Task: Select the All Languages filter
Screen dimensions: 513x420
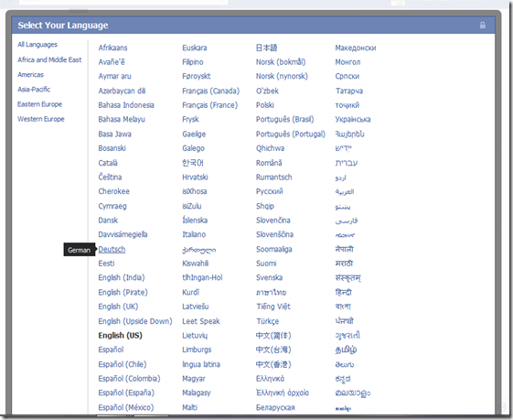Action: pyautogui.click(x=37, y=45)
